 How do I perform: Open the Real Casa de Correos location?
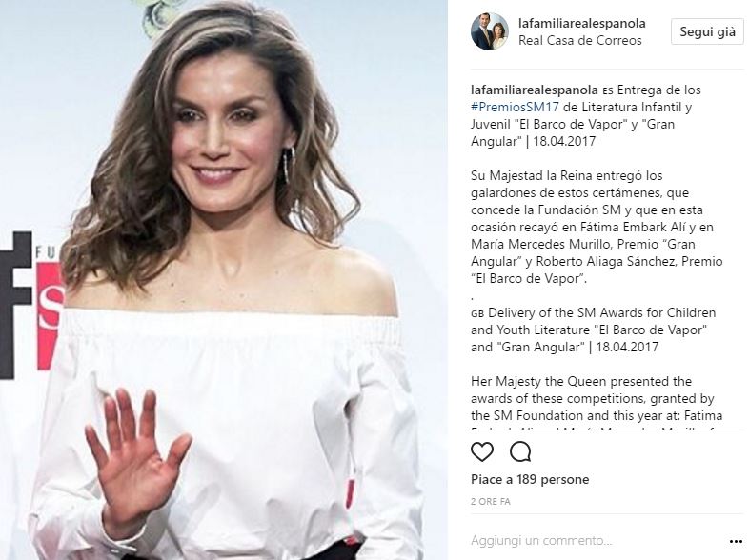click(x=580, y=41)
